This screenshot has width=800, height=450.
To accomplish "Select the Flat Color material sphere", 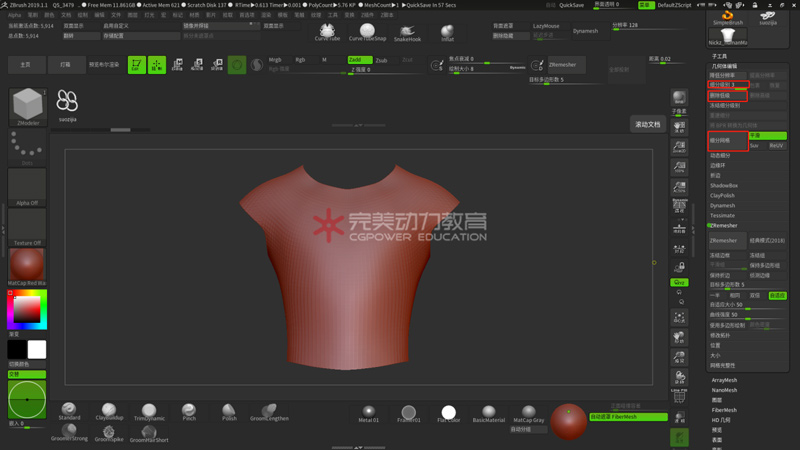I will [x=448, y=412].
